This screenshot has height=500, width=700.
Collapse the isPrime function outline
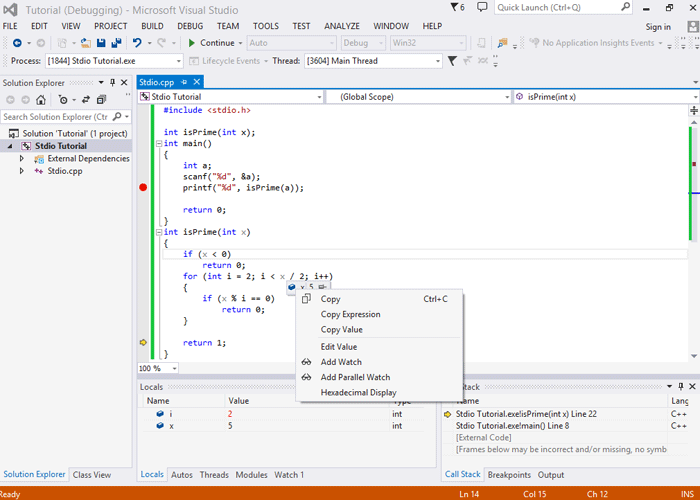[158, 232]
